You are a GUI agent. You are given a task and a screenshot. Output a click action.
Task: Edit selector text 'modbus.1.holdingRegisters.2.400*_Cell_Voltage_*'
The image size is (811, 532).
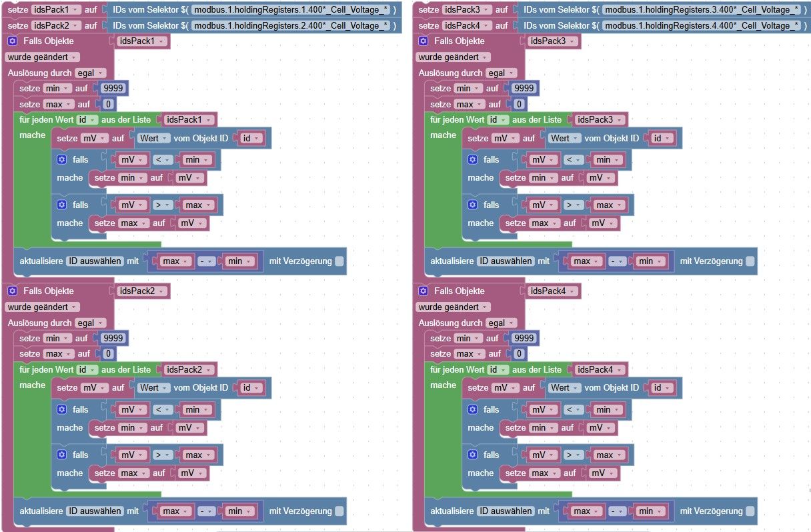coord(289,25)
